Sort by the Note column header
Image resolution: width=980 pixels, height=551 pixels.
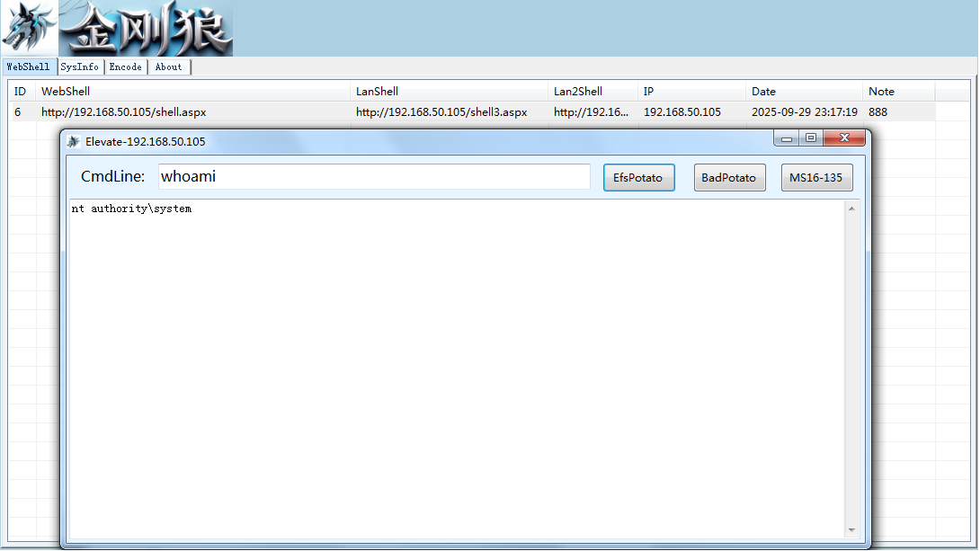click(899, 91)
